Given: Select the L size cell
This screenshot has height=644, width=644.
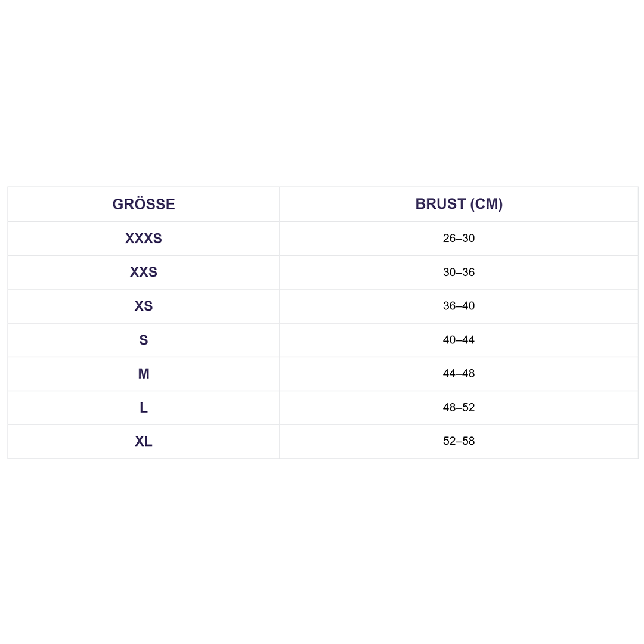Looking at the screenshot, I should (x=144, y=408).
